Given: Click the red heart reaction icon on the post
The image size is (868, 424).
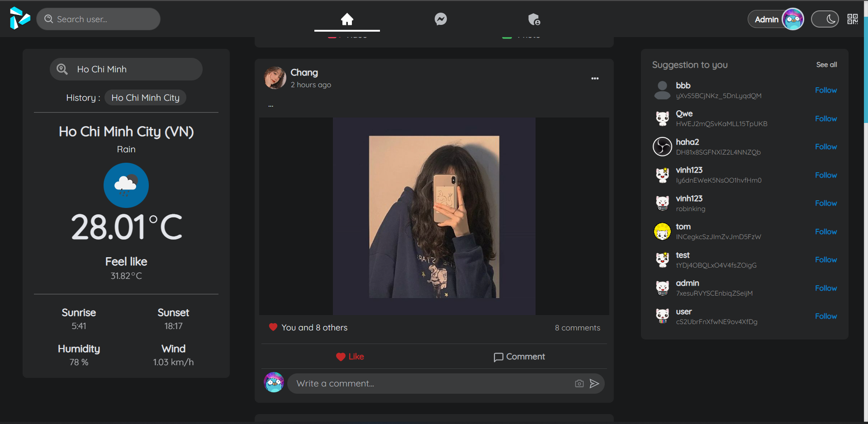Looking at the screenshot, I should pos(273,327).
